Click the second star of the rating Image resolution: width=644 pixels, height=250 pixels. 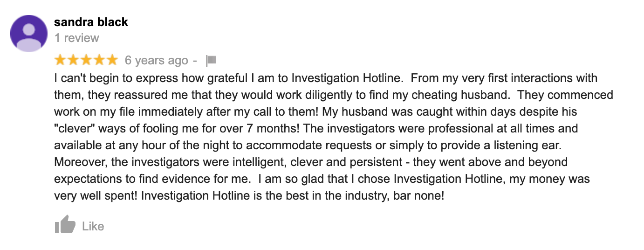74,60
